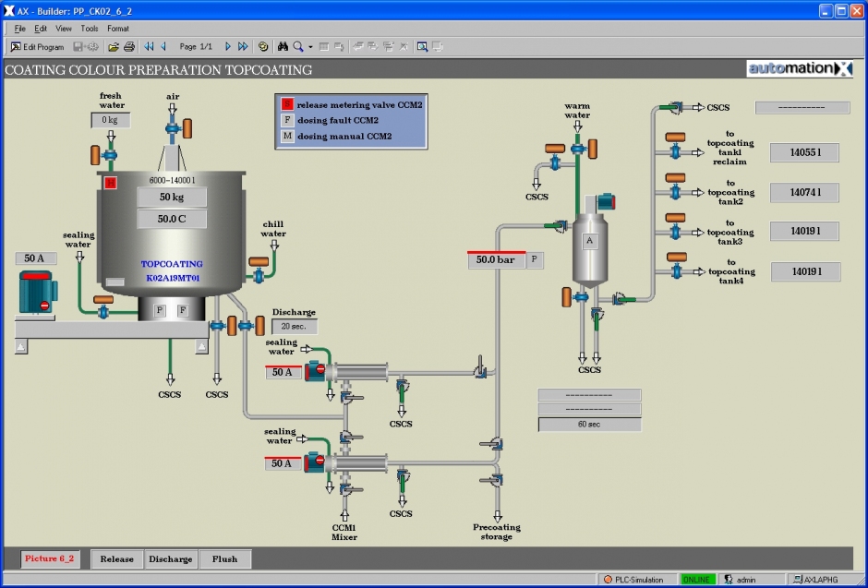This screenshot has width=868, height=588.
Task: Click the 50 kg tank weight field
Action: click(x=172, y=197)
